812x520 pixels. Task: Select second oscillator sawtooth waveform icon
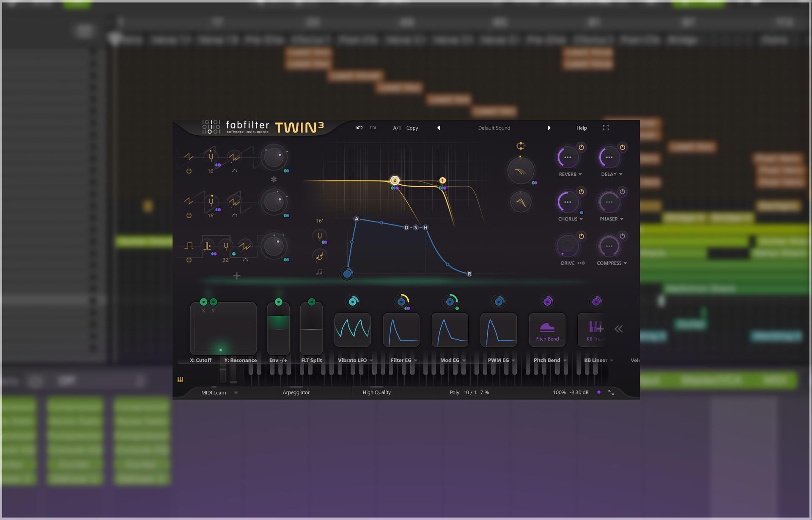point(189,201)
